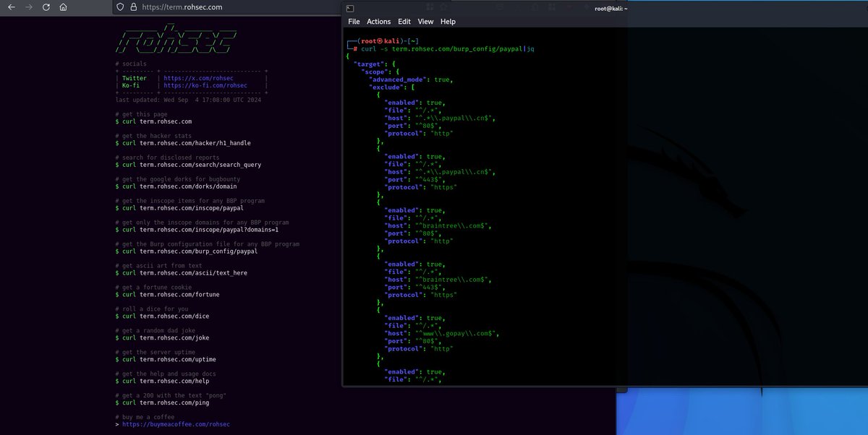
Task: Click the Twitter label in the socials table
Action: click(x=134, y=78)
